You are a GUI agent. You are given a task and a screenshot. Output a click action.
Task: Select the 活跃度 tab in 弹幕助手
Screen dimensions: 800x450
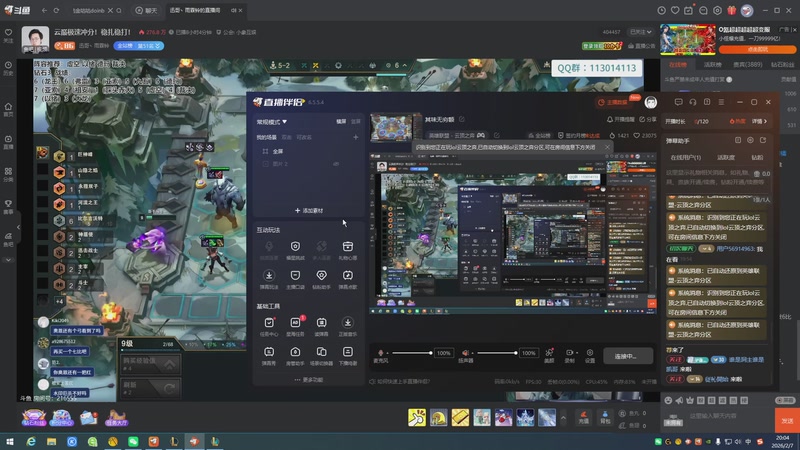tap(726, 158)
